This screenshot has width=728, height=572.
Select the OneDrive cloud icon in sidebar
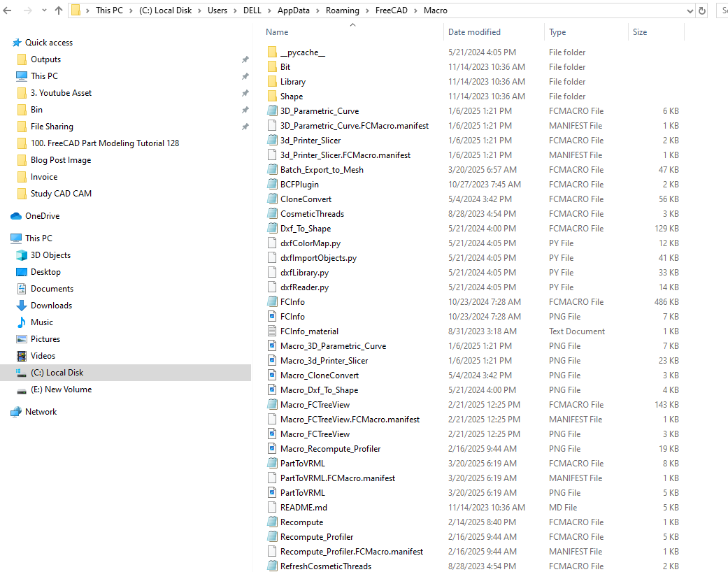click(16, 216)
